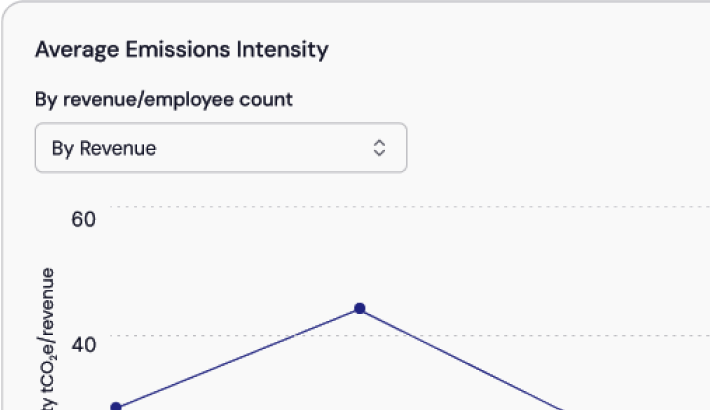This screenshot has width=710, height=410.
Task: Click the leftmost data point on the line
Action: pyautogui.click(x=116, y=407)
